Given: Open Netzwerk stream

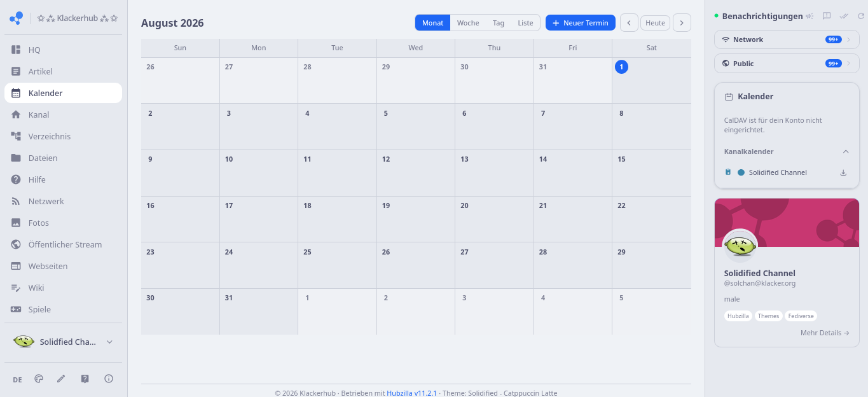Looking at the screenshot, I should [63, 201].
